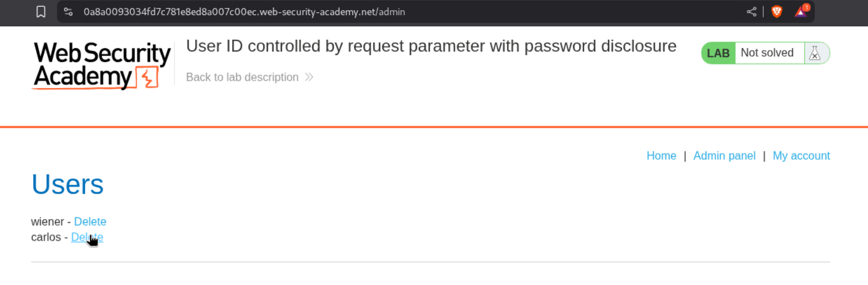Open the Brave Shields lion icon
The height and width of the screenshot is (285, 868).
point(777,12)
